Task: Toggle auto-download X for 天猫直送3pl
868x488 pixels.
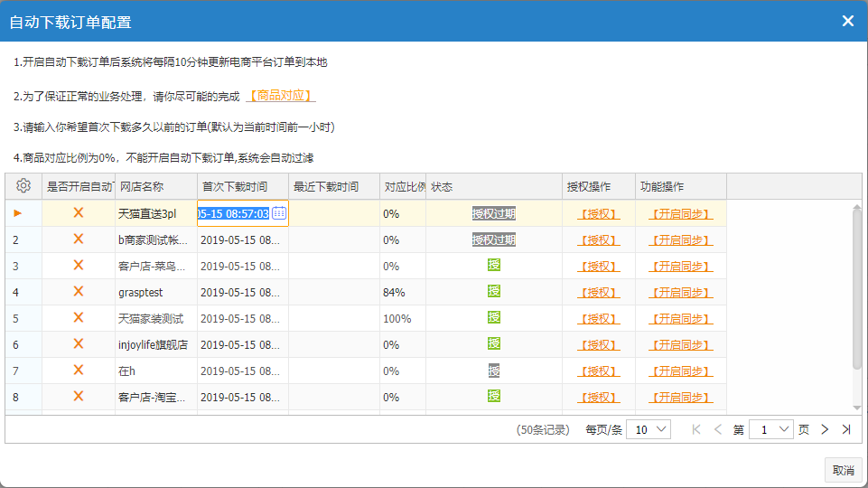Action: coord(78,213)
